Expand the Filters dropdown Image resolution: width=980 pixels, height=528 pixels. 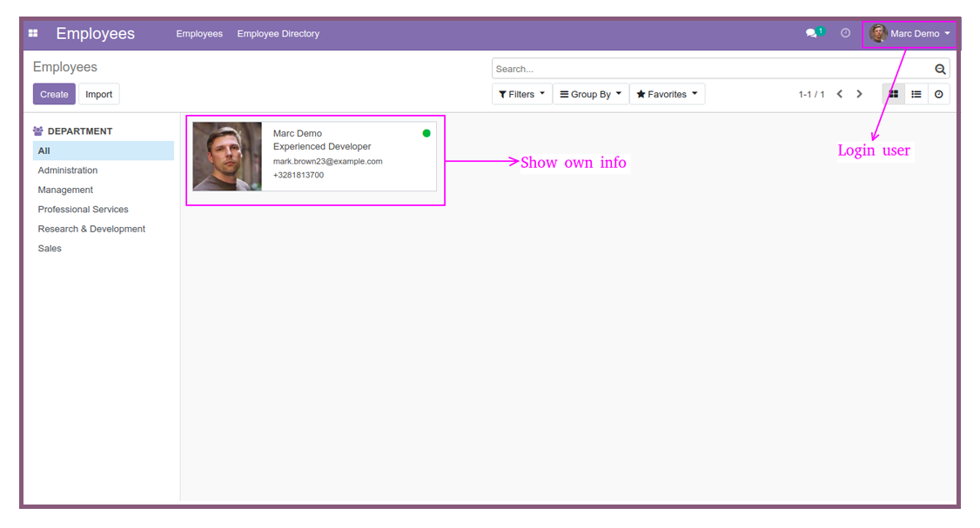(522, 94)
